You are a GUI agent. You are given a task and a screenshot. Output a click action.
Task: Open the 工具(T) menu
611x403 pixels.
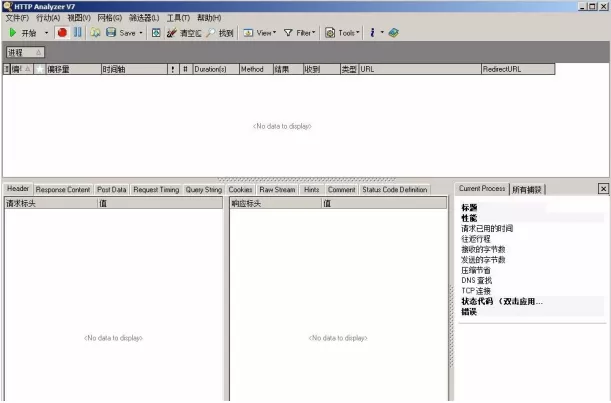(178, 18)
